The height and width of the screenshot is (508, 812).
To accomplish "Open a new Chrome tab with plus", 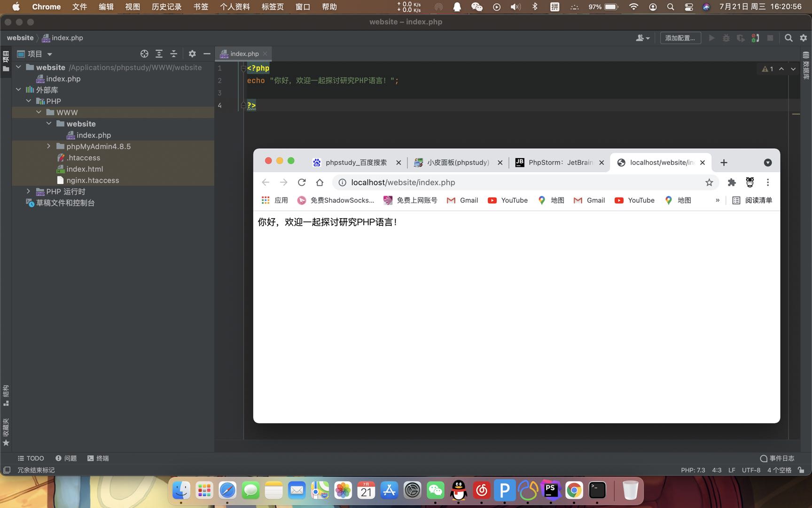I will tap(724, 163).
